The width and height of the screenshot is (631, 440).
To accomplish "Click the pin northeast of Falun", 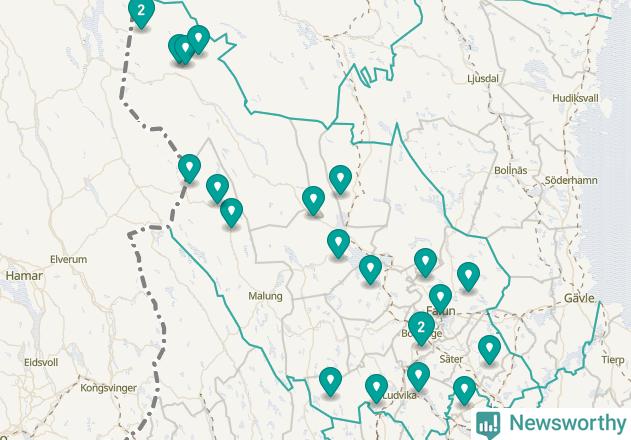I will click(468, 277).
